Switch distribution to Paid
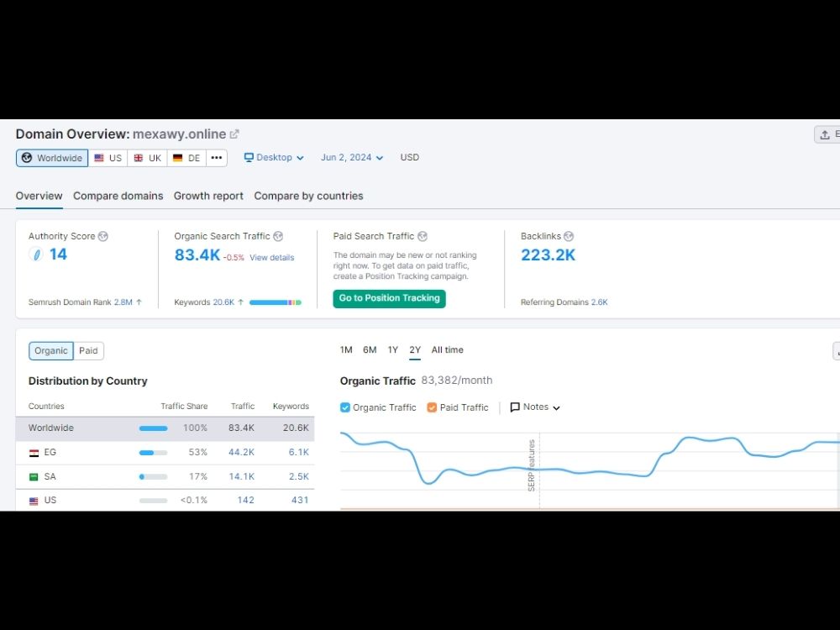 (88, 351)
